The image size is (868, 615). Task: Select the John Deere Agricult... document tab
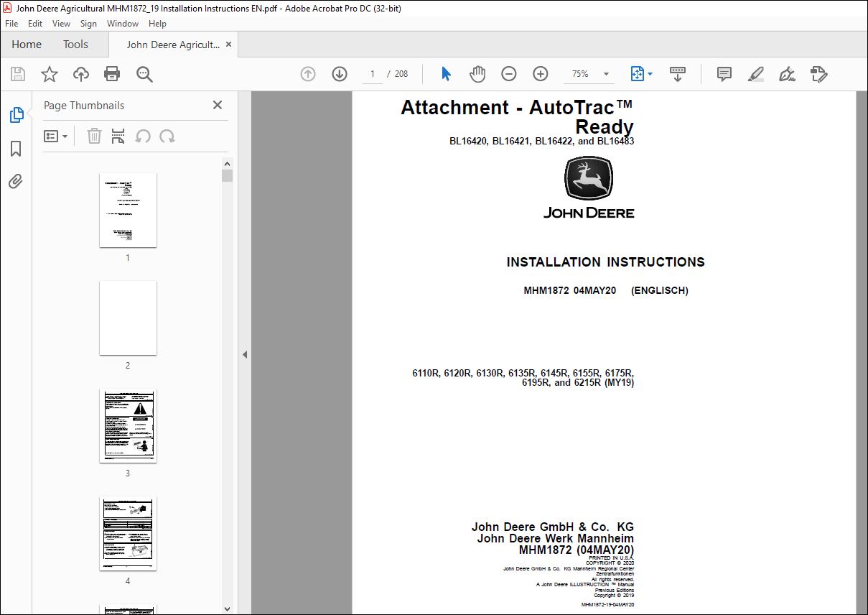click(x=173, y=45)
